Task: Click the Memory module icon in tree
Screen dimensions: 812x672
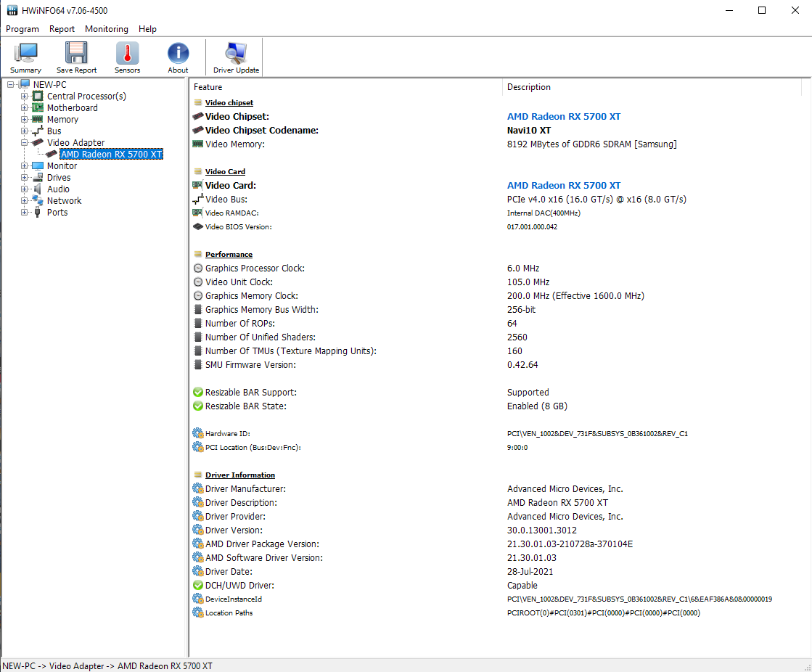Action: tap(38, 119)
